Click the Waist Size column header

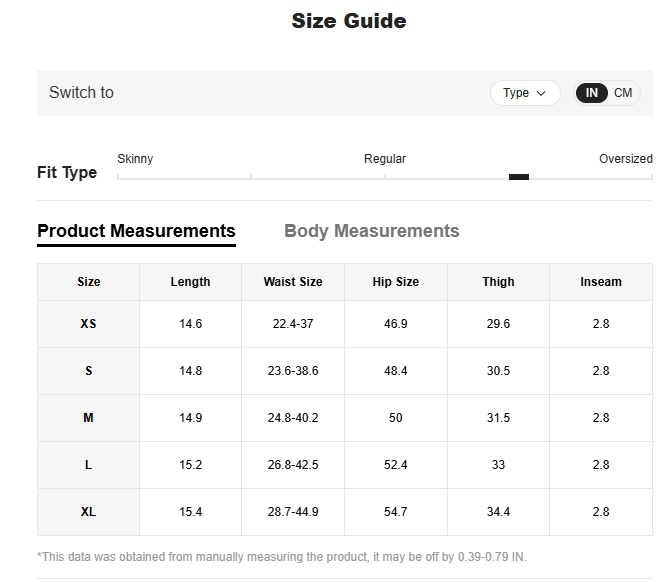click(293, 282)
